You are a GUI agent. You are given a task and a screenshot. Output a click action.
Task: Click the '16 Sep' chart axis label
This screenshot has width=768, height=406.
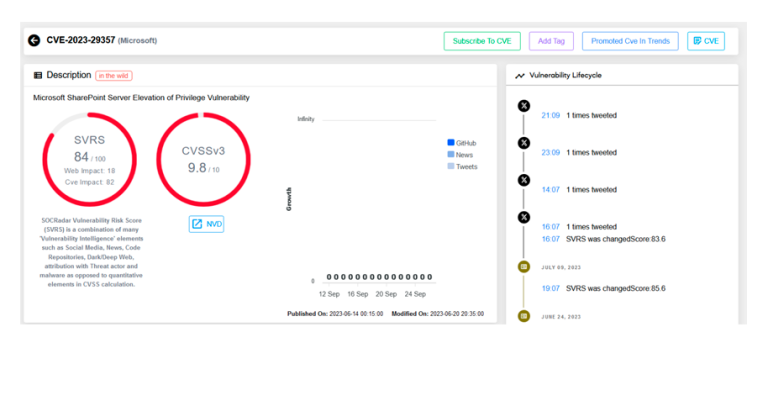(x=358, y=294)
